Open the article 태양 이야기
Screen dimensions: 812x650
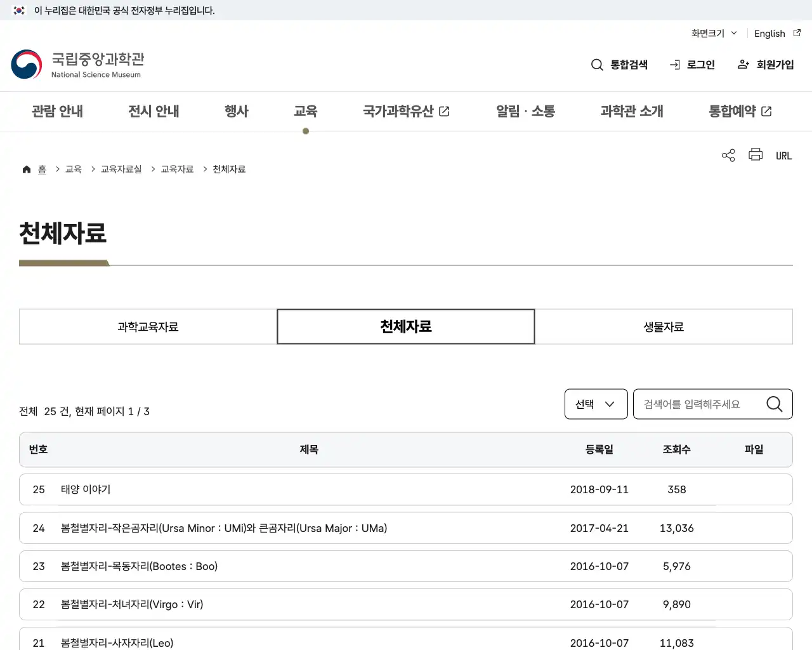[85, 489]
